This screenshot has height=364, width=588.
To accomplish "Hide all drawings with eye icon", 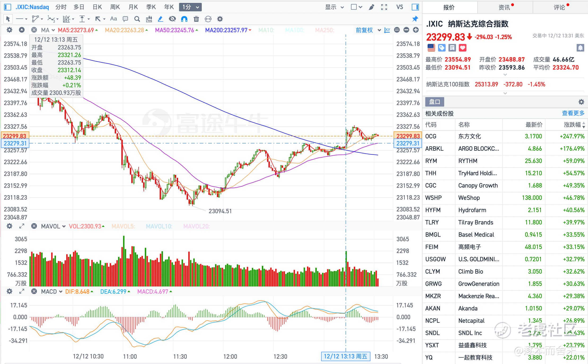I will [x=172, y=19].
